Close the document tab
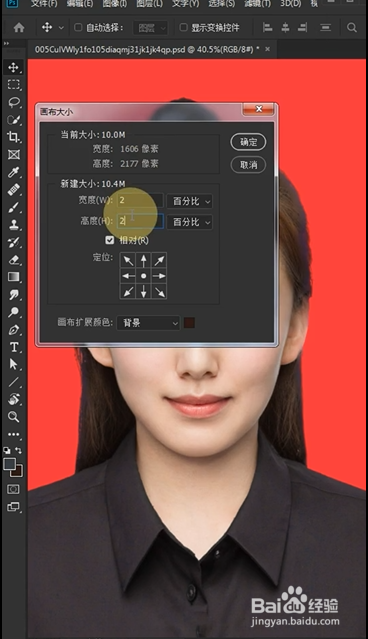The image size is (368, 639). 267,49
